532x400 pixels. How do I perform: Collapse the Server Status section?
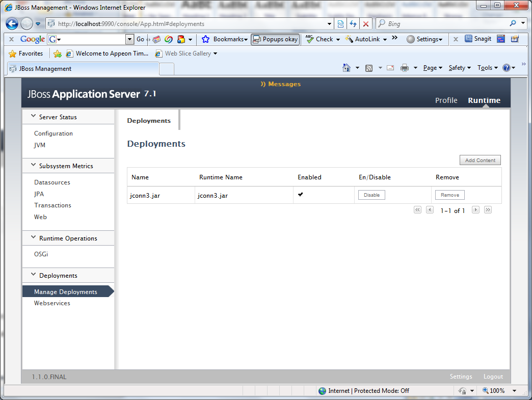(x=33, y=116)
